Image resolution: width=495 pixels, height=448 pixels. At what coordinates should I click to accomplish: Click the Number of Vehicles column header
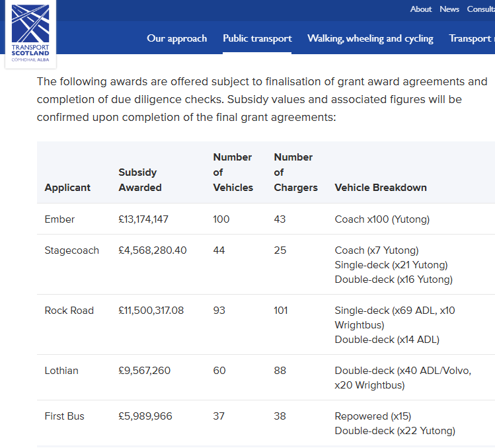coord(233,172)
